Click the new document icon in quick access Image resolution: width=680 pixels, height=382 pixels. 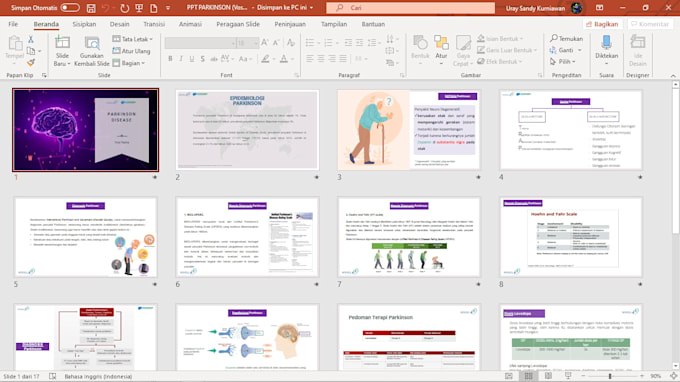tap(154, 8)
